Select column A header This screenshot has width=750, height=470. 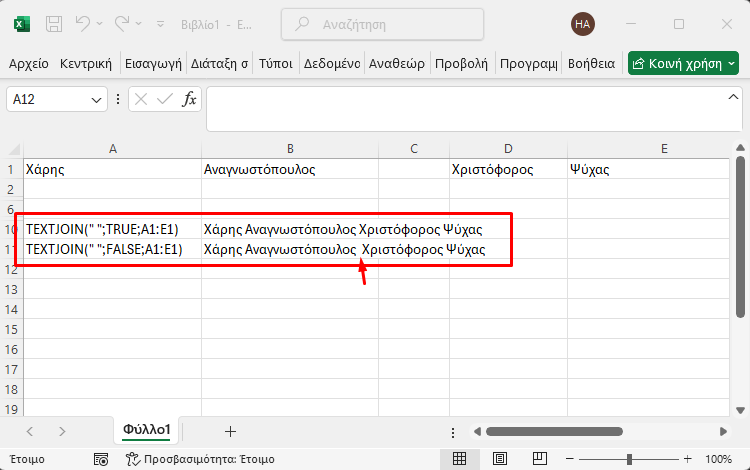click(112, 149)
